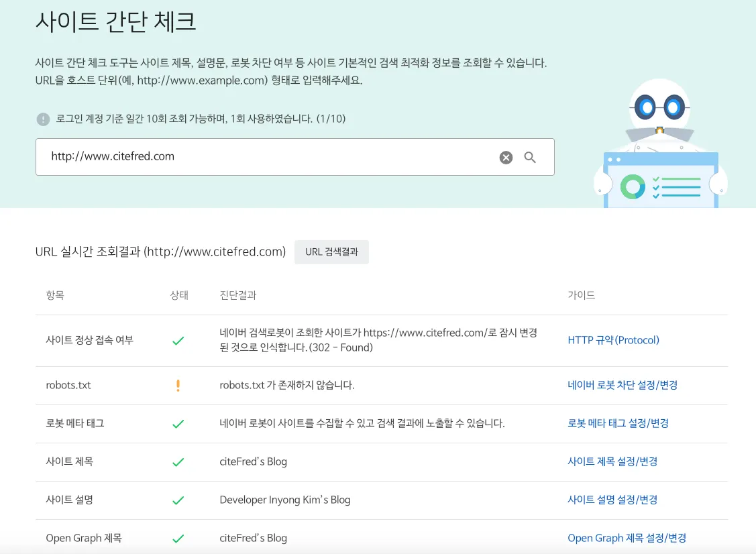
Task: Click the robot mascot illustration
Action: coord(660,144)
